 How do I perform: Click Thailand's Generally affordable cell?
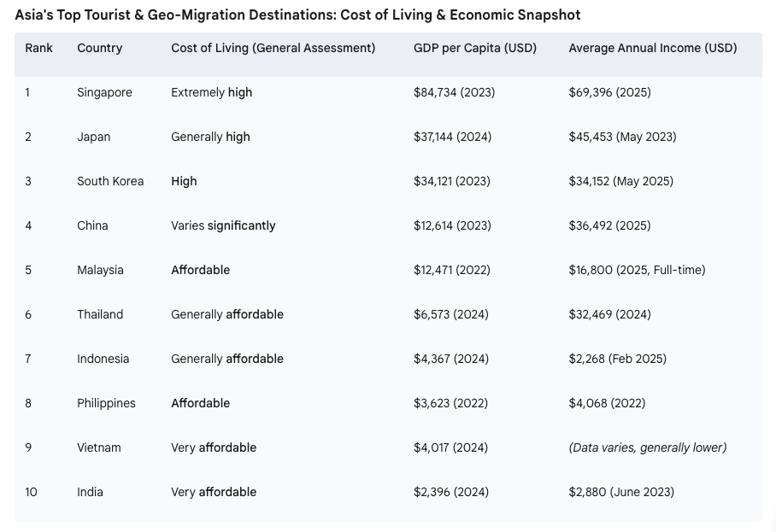[x=227, y=314]
